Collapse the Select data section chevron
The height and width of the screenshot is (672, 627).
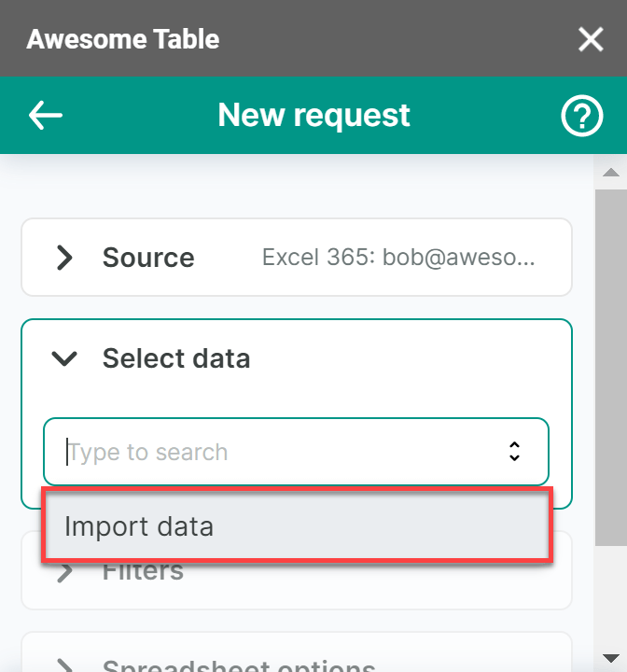(64, 358)
